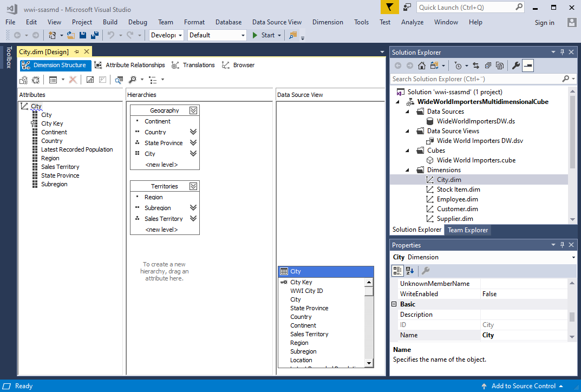Click the account avatar icon beside Sign in

[x=572, y=22]
